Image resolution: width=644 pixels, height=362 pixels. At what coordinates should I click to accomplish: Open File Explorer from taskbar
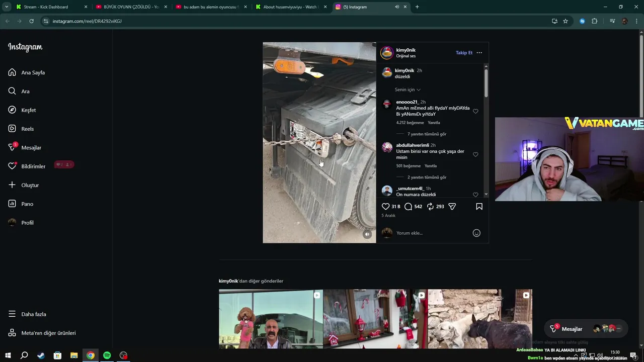74,355
